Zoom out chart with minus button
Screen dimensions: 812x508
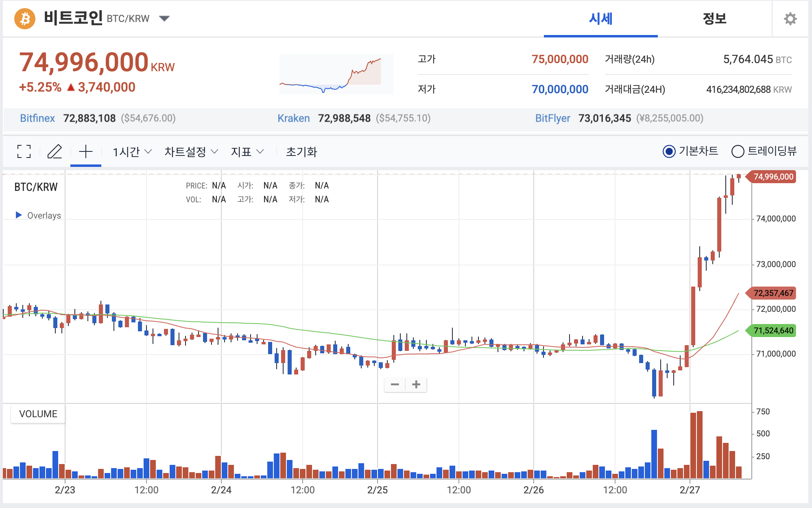coord(395,384)
